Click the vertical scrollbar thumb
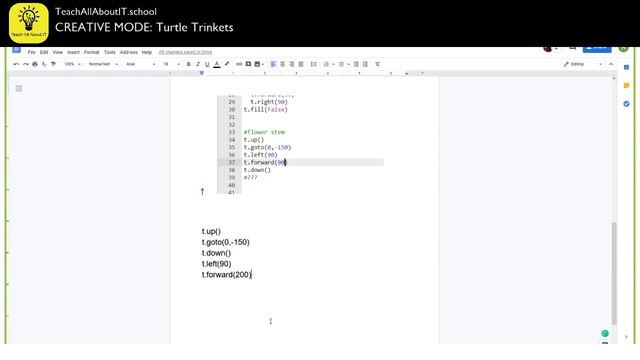 coord(614,273)
